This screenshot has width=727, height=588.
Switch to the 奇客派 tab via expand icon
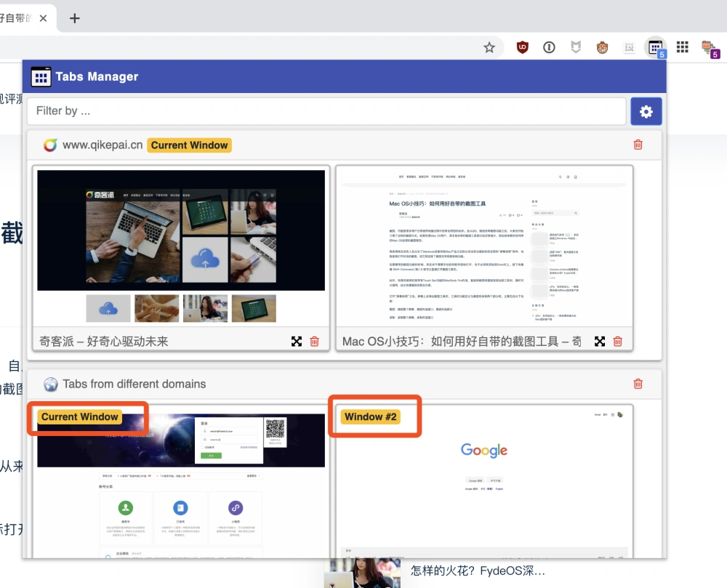click(297, 342)
